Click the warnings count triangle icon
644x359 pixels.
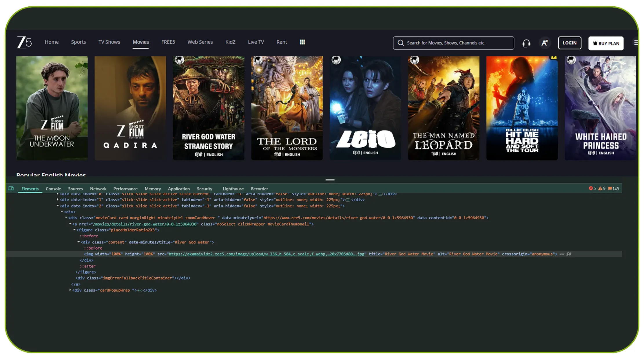600,188
